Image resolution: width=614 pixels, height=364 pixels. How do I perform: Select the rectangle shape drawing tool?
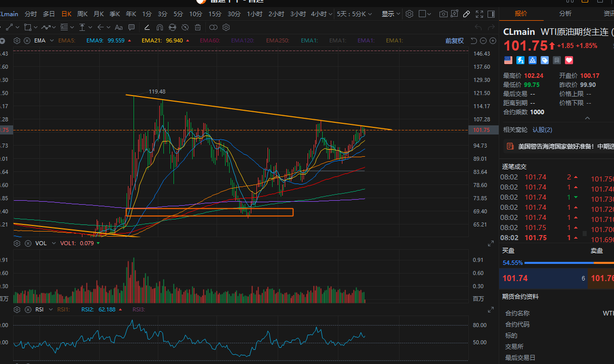(x=28, y=27)
